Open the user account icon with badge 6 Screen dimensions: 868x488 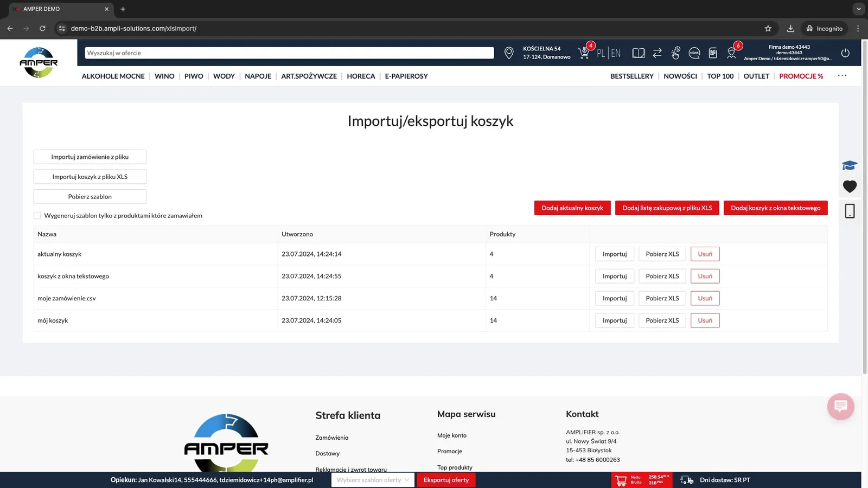click(x=732, y=52)
